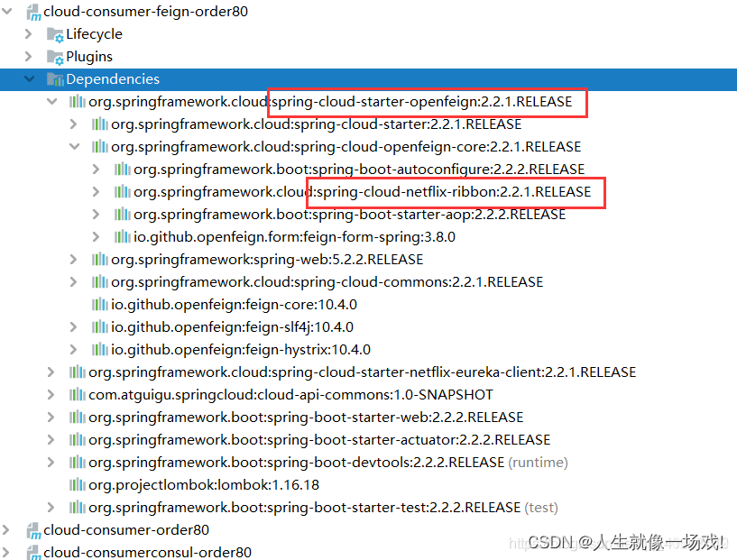Click the Lifecycle folder gear icon
737x560 pixels.
point(55,35)
